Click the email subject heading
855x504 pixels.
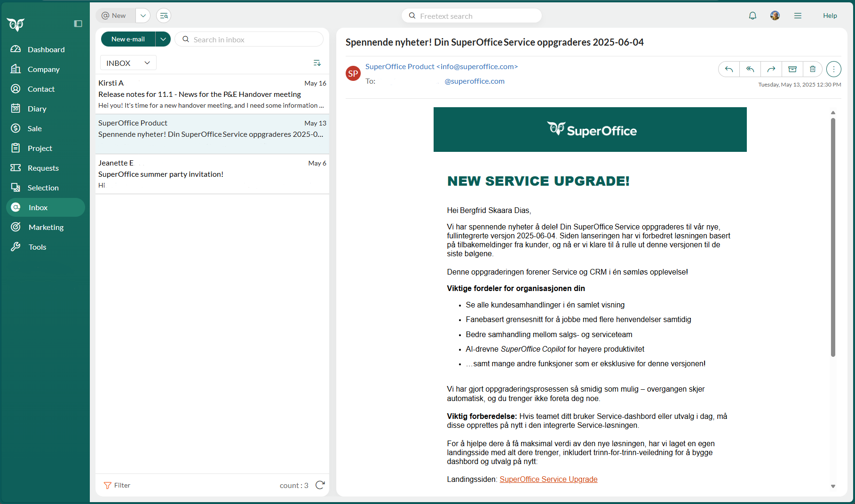495,42
